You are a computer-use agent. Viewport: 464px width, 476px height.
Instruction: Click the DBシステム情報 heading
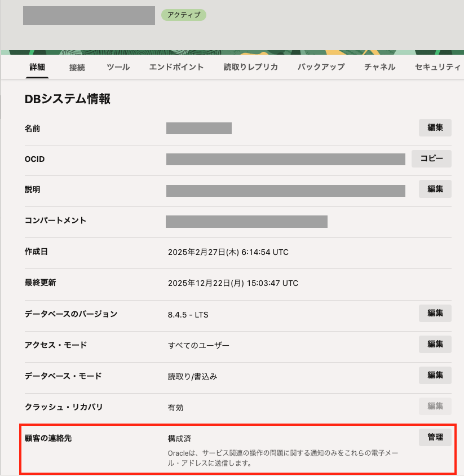click(x=67, y=99)
